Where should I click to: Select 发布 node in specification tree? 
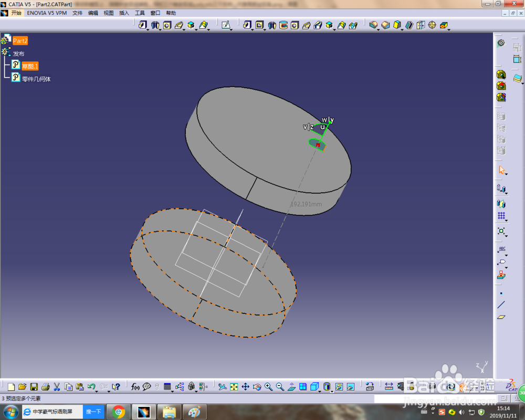pyautogui.click(x=19, y=54)
